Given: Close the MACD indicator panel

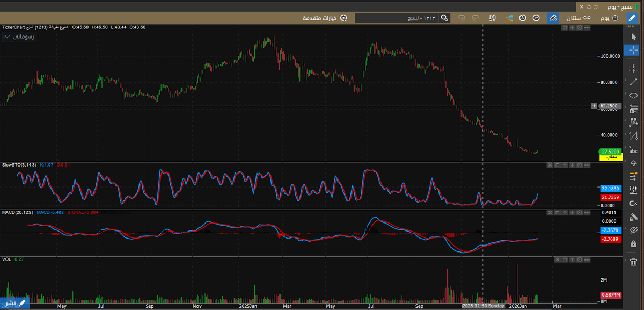Looking at the screenshot, I should tap(550, 213).
